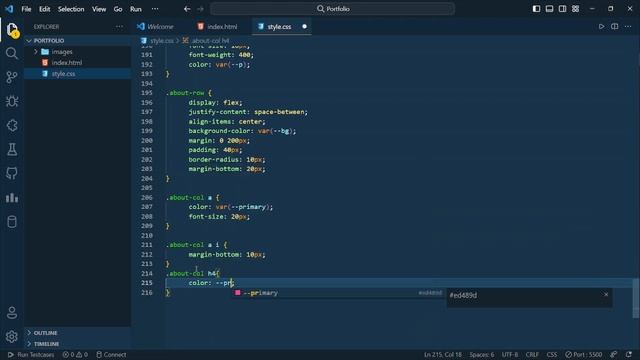Open the View menu
The width and height of the screenshot is (640, 360).
[99, 9]
